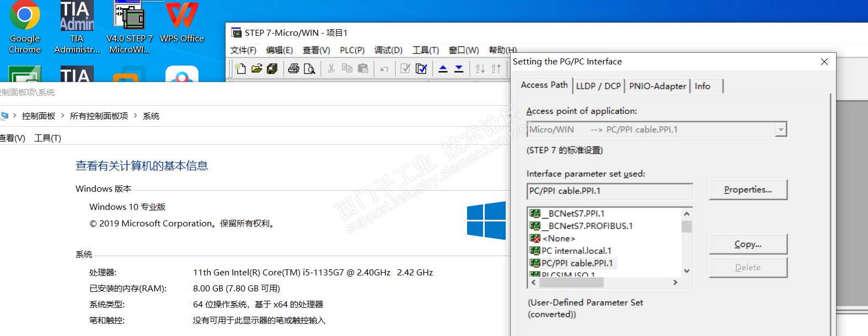Click the Save project diskette icon
The width and height of the screenshot is (868, 336).
272,68
